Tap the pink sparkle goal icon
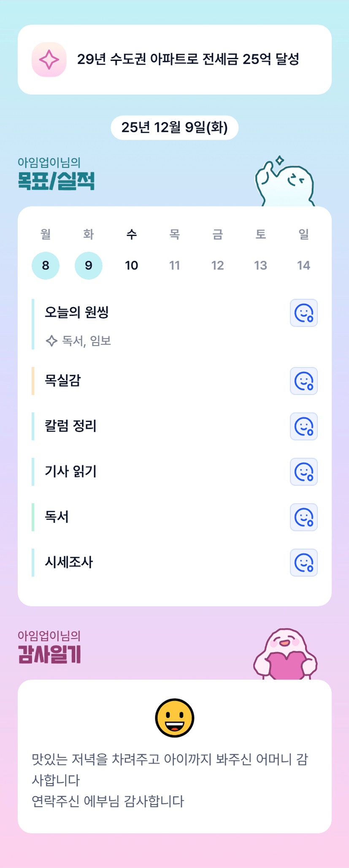The height and width of the screenshot is (868, 349). (x=49, y=60)
